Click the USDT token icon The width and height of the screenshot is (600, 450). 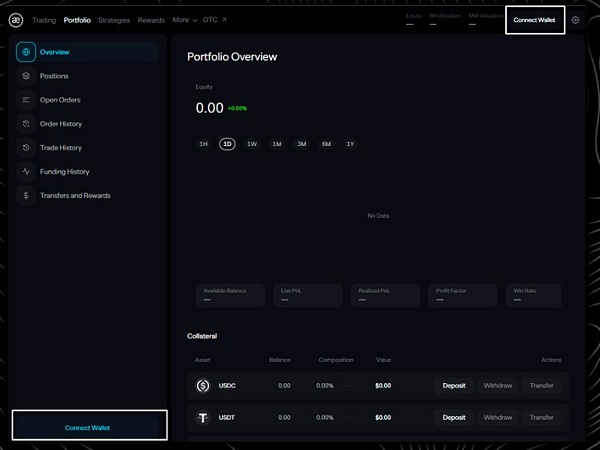(203, 417)
